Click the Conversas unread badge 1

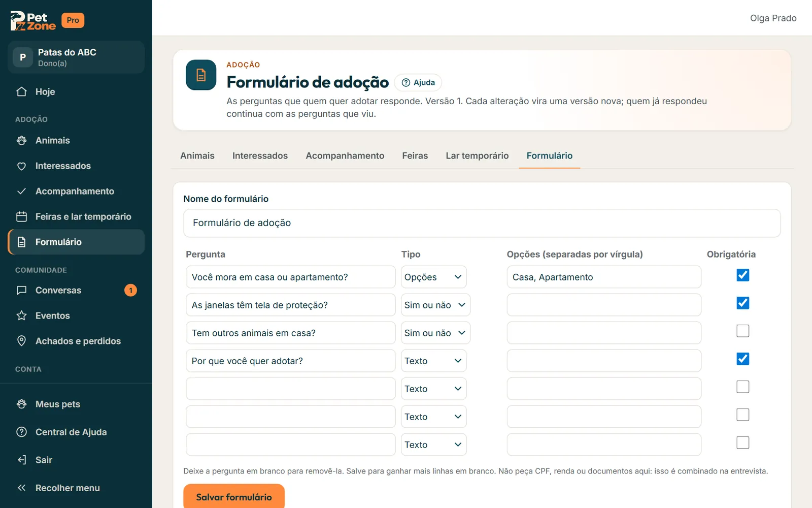pos(130,291)
